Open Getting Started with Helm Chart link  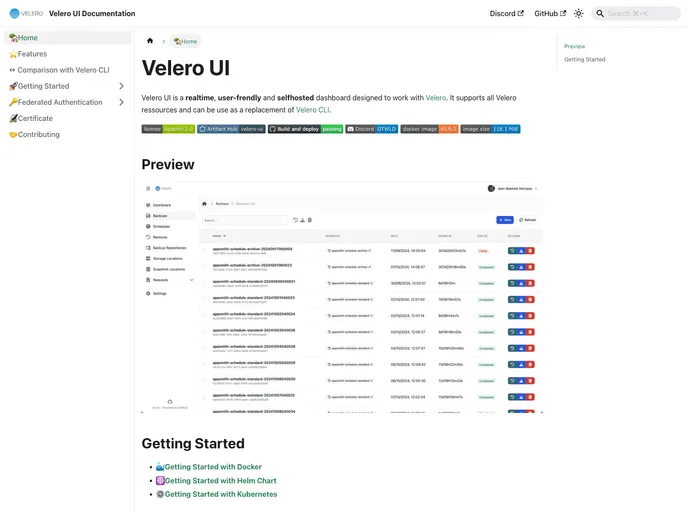pos(221,481)
